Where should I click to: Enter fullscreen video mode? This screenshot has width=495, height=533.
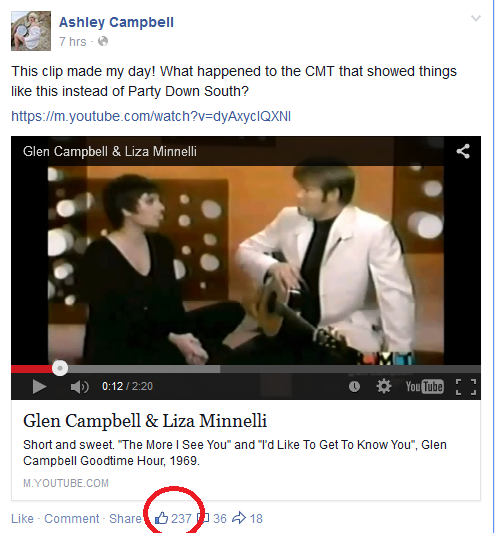466,387
